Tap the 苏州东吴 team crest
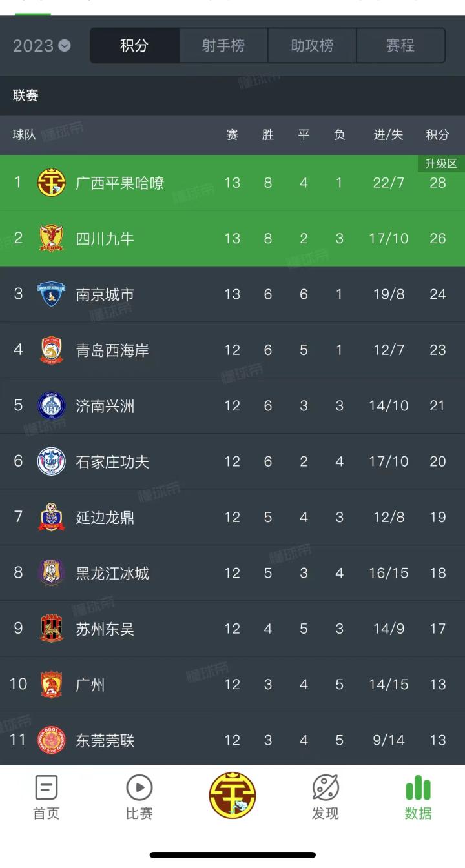465x868 pixels. pyautogui.click(x=52, y=629)
